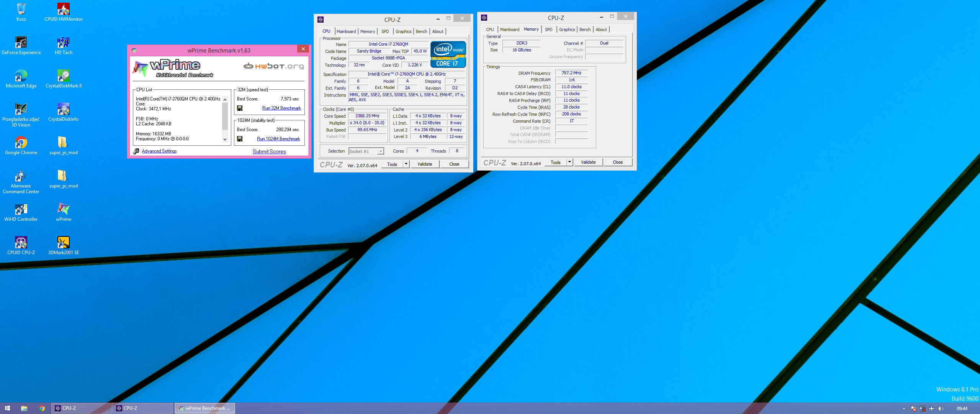Click Validate in right CPU-Z window

[x=588, y=162]
